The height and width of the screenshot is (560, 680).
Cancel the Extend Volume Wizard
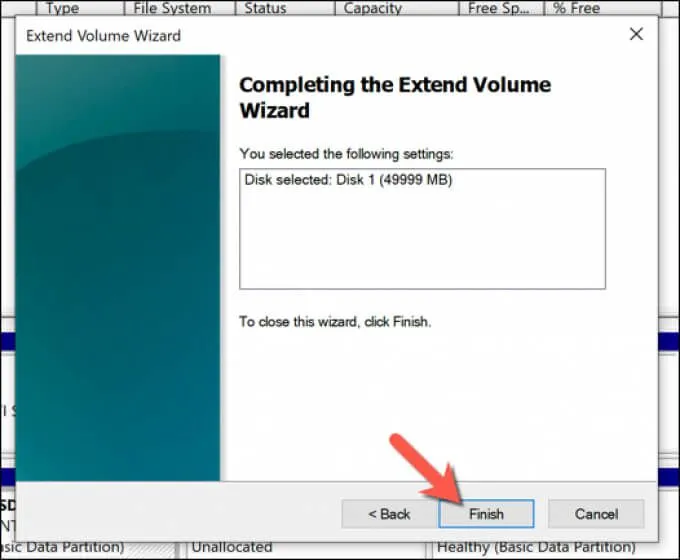(595, 513)
